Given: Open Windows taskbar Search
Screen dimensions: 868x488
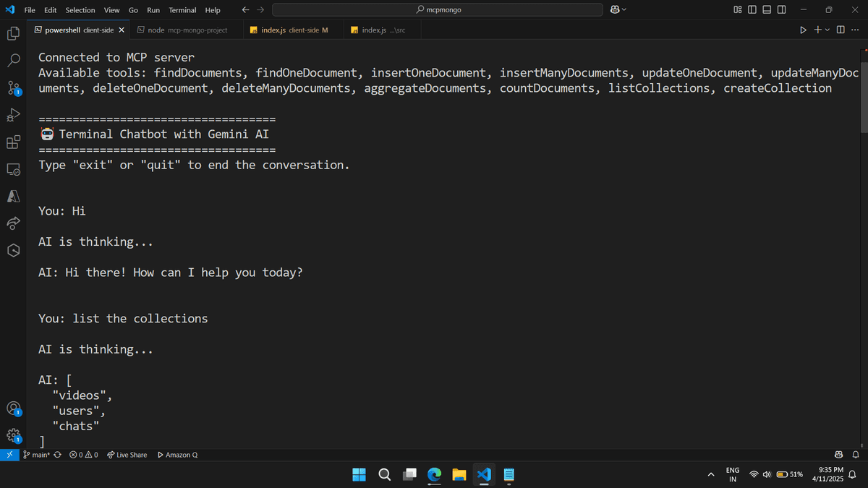Looking at the screenshot, I should click(x=384, y=475).
